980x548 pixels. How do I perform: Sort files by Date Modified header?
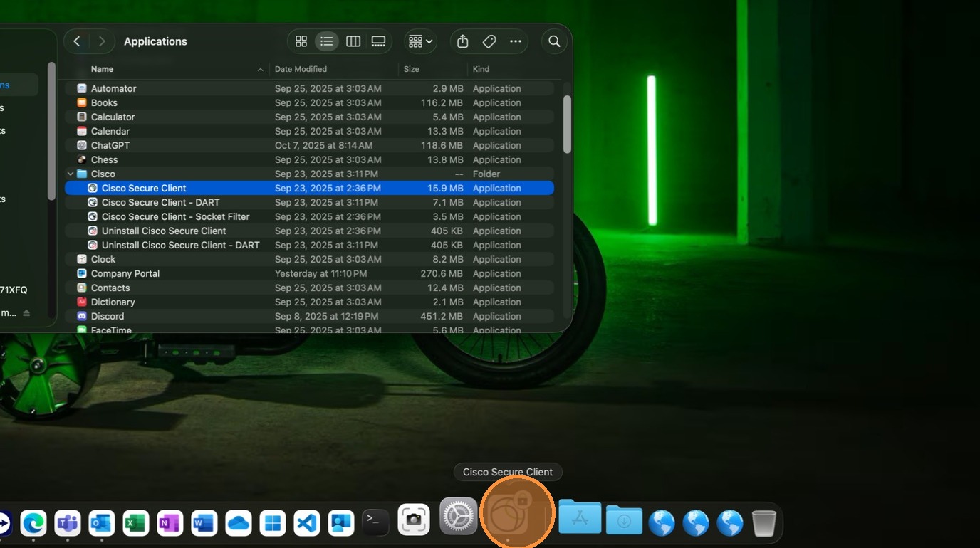coord(301,69)
